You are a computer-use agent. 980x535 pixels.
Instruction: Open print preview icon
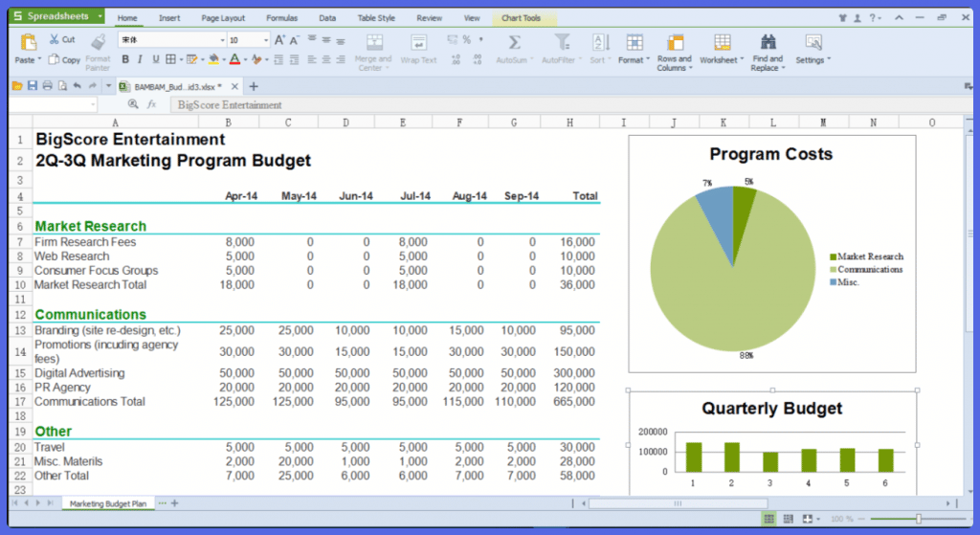[x=62, y=85]
